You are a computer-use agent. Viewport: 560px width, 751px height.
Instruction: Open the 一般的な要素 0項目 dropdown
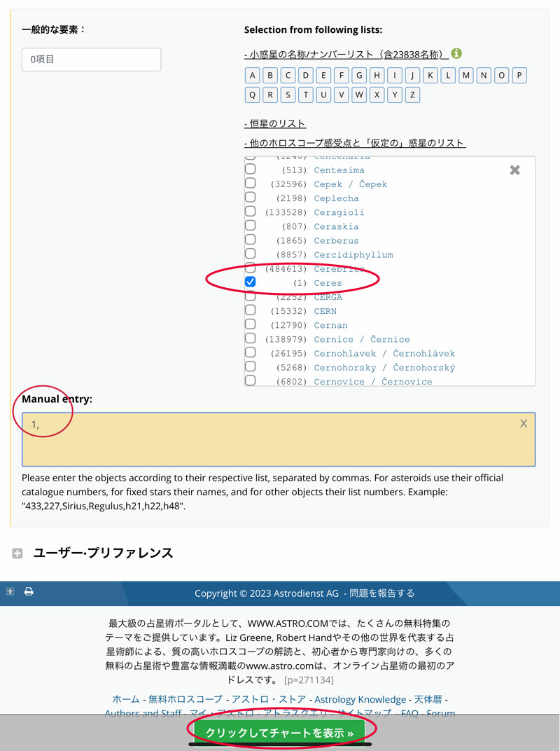[x=91, y=60]
